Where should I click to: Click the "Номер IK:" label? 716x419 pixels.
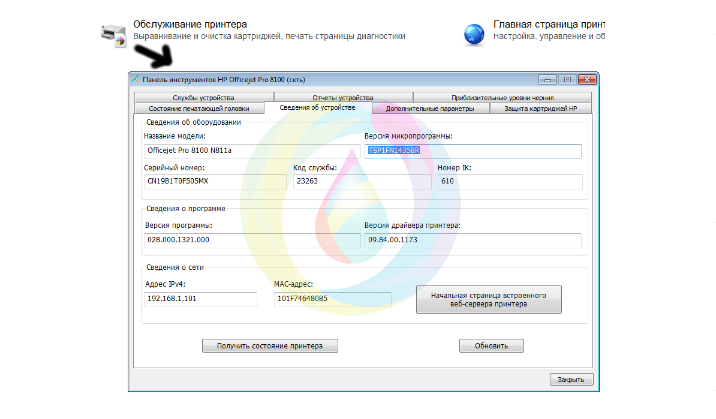tap(454, 168)
